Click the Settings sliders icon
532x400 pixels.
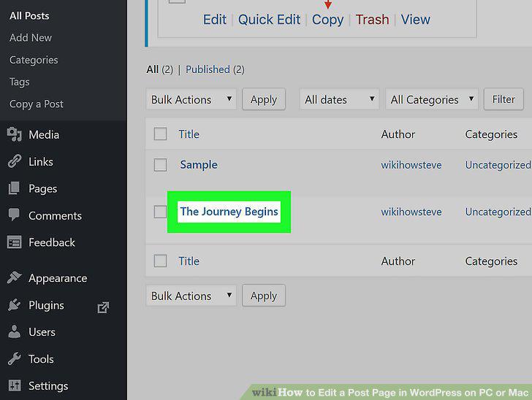[x=15, y=385]
